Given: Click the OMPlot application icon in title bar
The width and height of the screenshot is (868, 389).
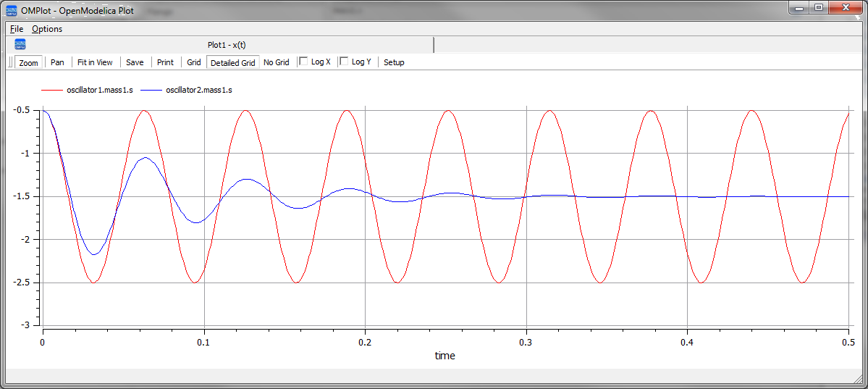Looking at the screenshot, I should click(x=12, y=9).
